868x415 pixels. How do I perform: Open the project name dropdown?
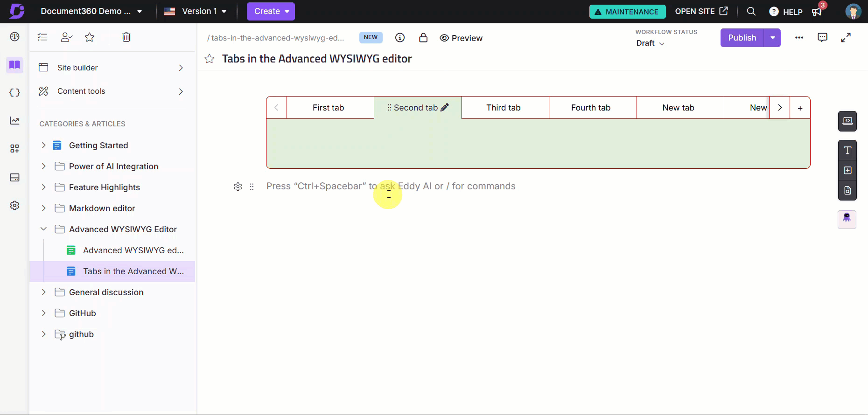91,11
